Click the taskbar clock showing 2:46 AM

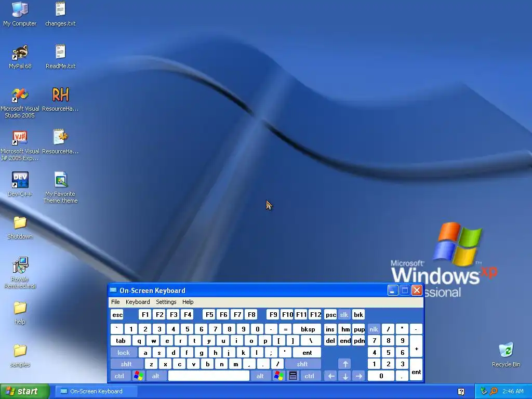click(x=513, y=391)
